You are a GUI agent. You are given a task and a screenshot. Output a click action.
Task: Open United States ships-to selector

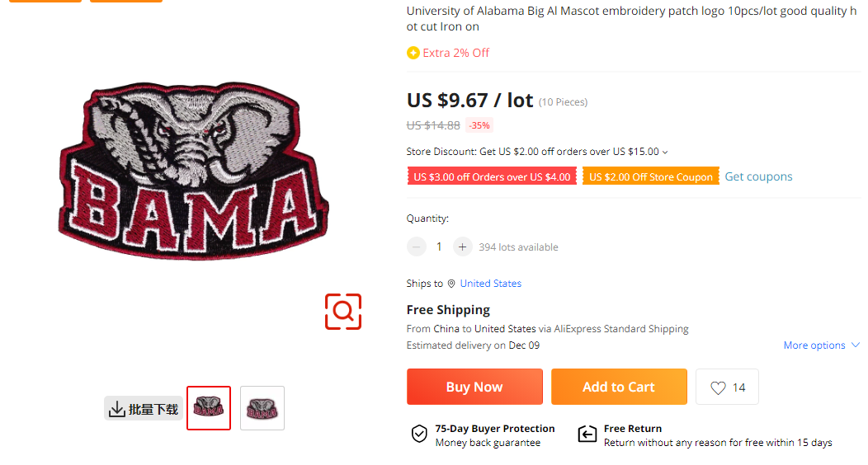(490, 284)
